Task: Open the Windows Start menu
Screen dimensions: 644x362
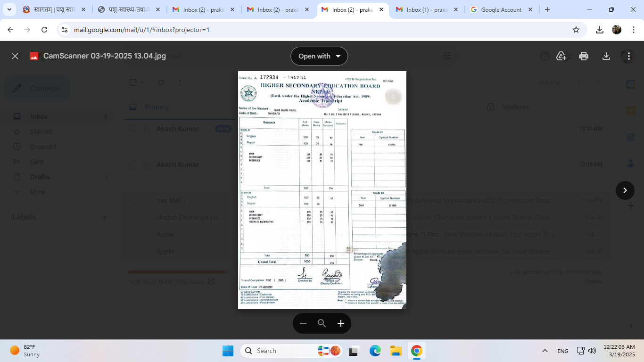Action: click(x=228, y=351)
